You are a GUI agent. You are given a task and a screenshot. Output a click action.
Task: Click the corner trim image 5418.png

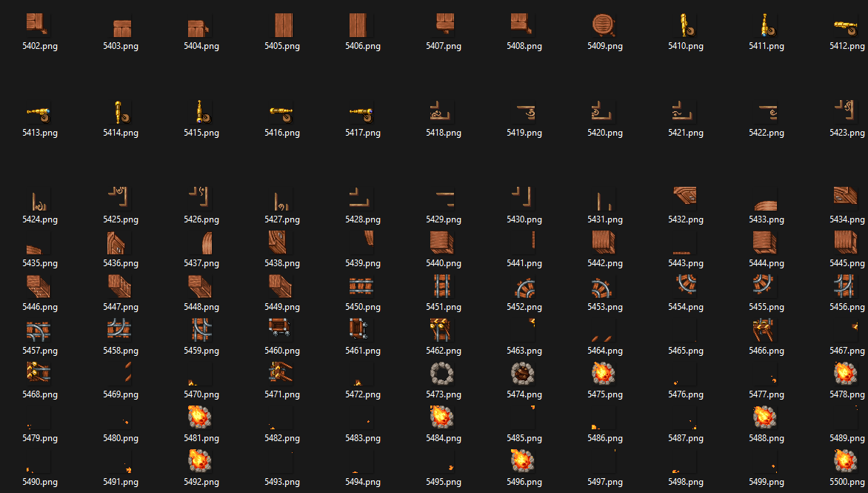pyautogui.click(x=444, y=112)
